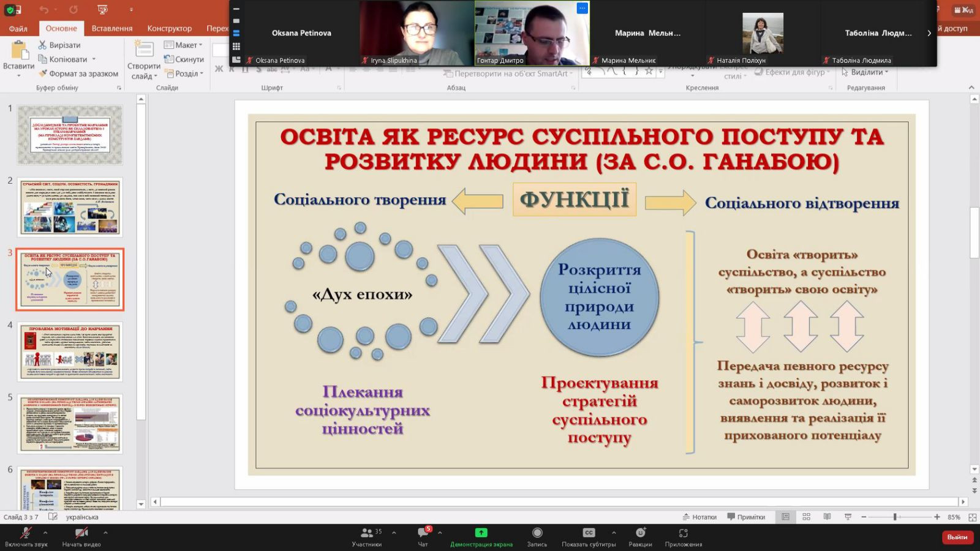Click the red Выйти leave button
Viewport: 980px width, 551px height.
coord(957,537)
